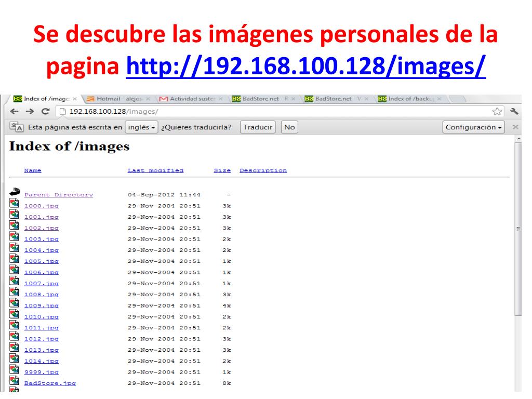This screenshot has width=532, height=399.
Task: Switch to the Actividad Gmail tab
Action: tap(192, 99)
